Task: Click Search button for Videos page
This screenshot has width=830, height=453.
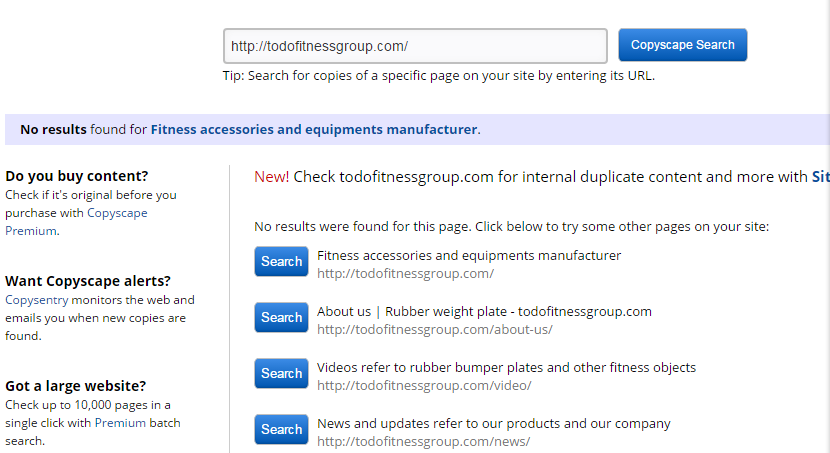Action: pos(281,374)
